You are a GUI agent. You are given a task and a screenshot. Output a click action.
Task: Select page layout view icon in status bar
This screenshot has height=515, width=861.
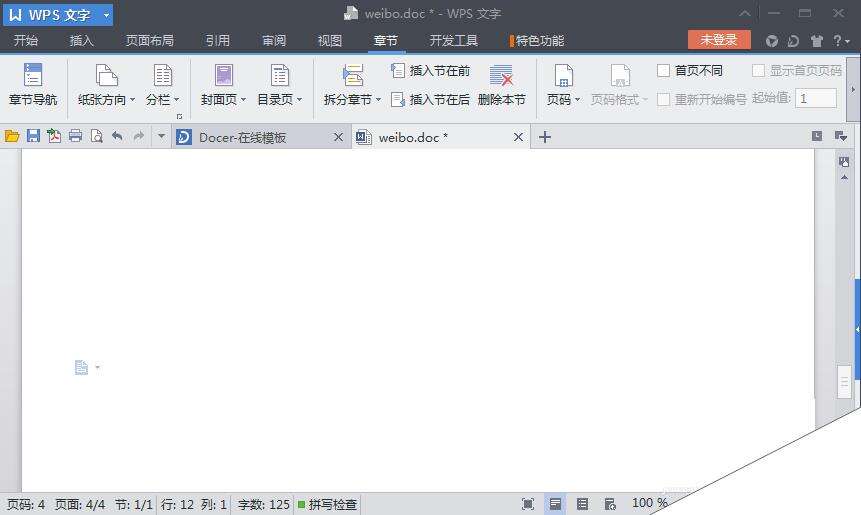[x=555, y=503]
